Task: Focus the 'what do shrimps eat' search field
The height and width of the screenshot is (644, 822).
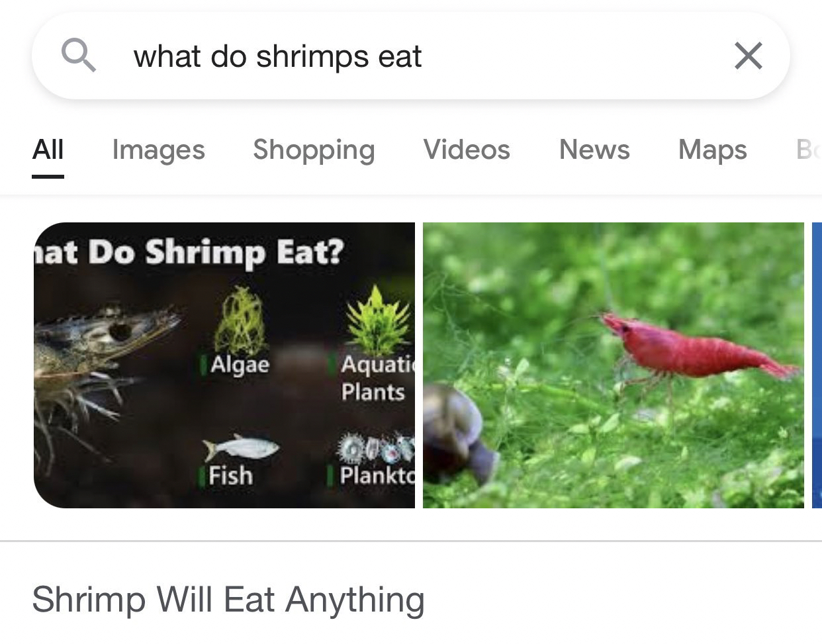Action: coord(410,56)
